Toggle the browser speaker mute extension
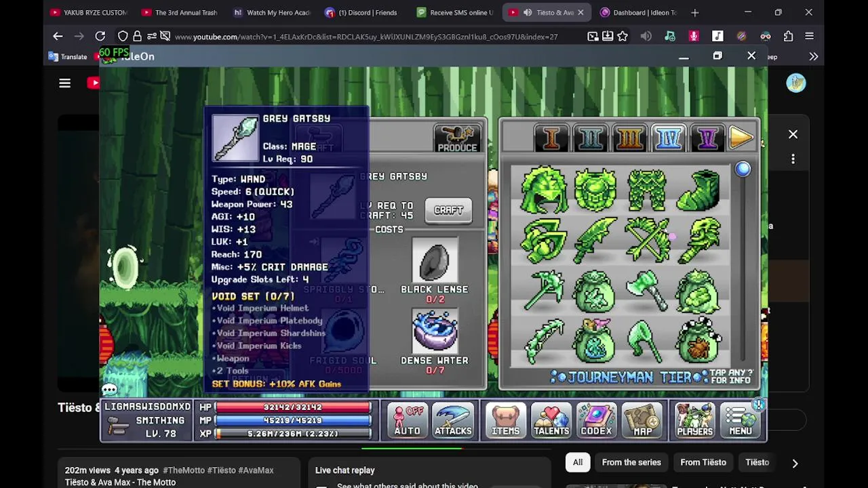Viewport: 868px width, 488px height. 646,36
